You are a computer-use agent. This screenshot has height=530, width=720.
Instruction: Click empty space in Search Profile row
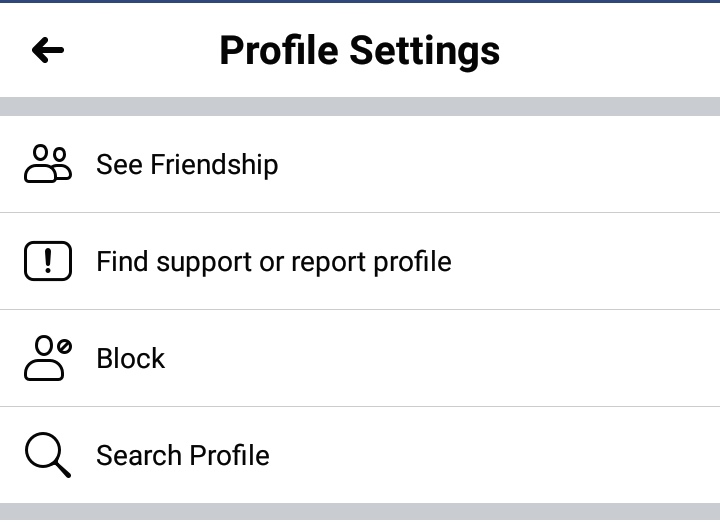[x=496, y=455]
